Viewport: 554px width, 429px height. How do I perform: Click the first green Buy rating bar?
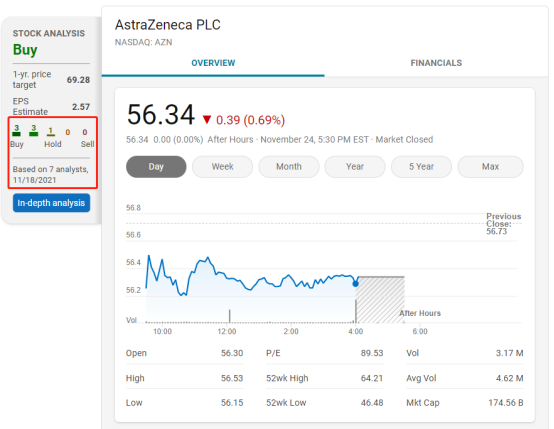click(x=17, y=134)
